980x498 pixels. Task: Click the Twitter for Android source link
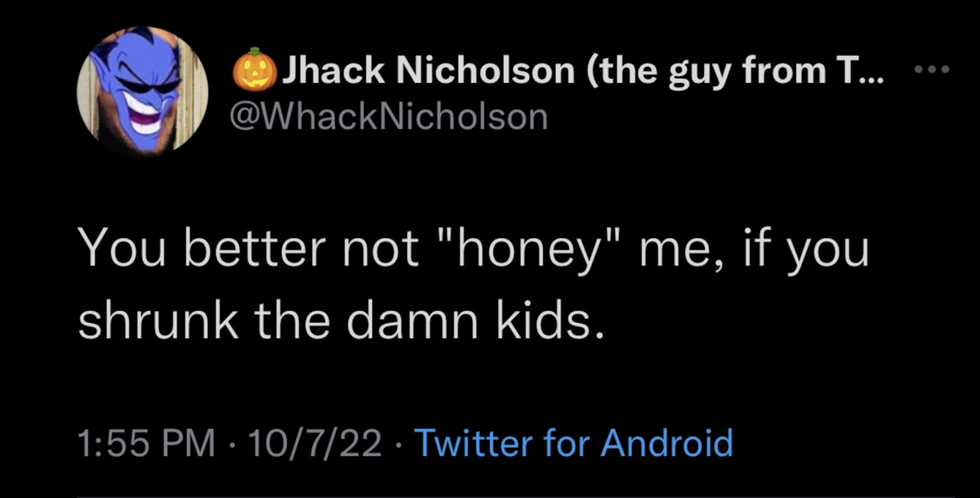click(573, 443)
